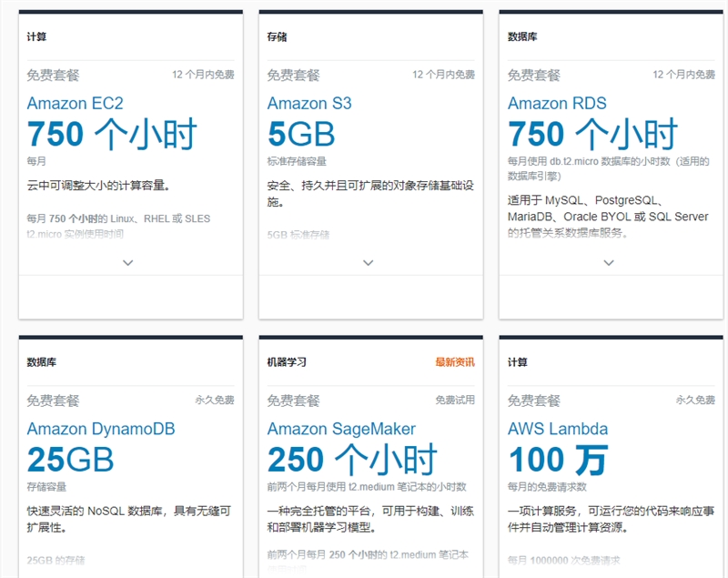Image resolution: width=728 pixels, height=578 pixels.
Task: Select the 机器学习 category label
Action: (x=287, y=362)
